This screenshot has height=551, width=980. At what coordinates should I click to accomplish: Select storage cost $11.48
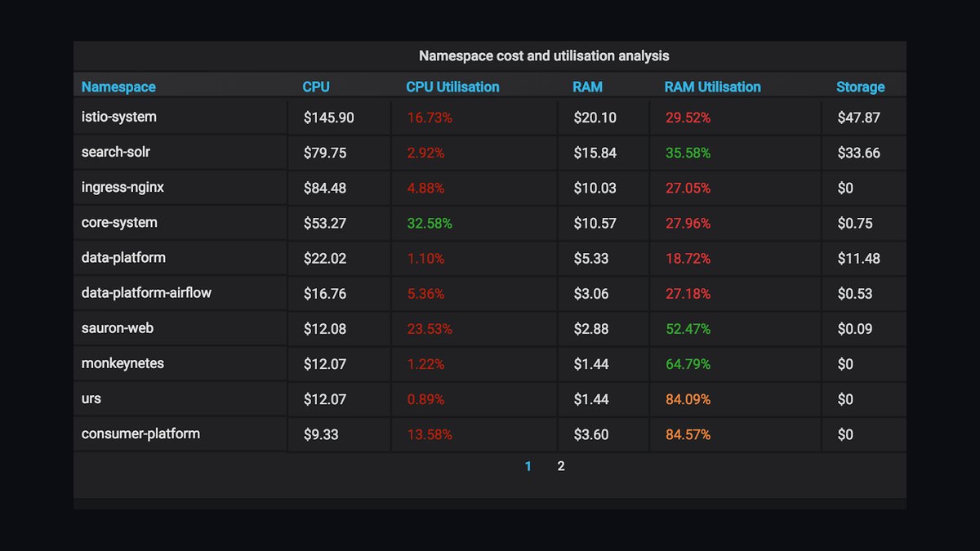pos(859,258)
